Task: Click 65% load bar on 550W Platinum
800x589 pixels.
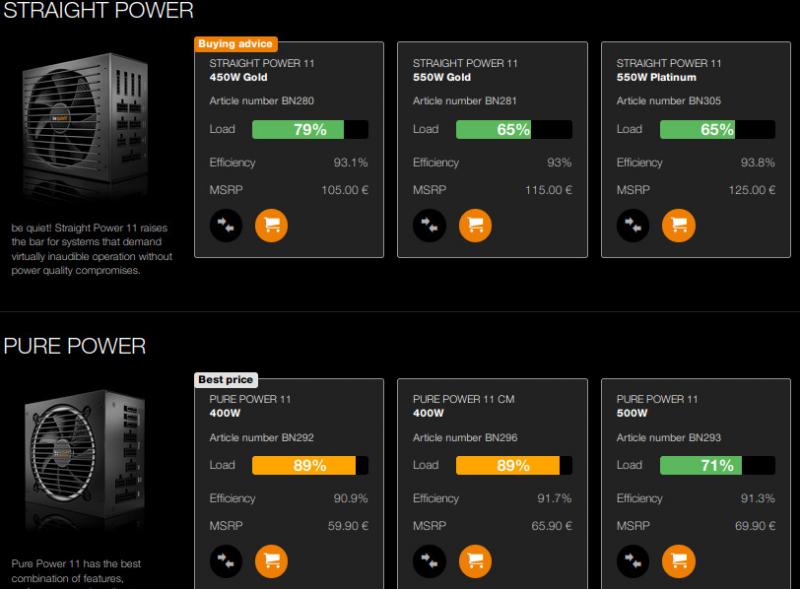Action: click(x=717, y=129)
